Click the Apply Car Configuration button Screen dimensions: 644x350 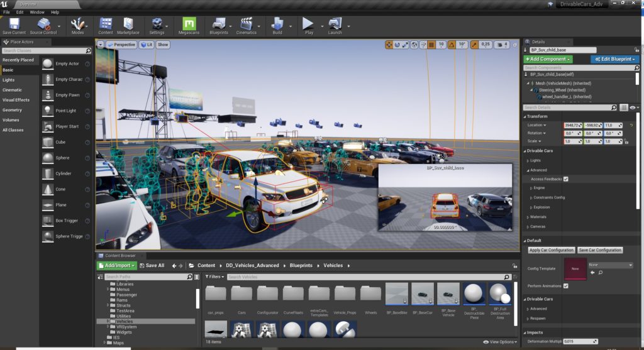tap(551, 250)
